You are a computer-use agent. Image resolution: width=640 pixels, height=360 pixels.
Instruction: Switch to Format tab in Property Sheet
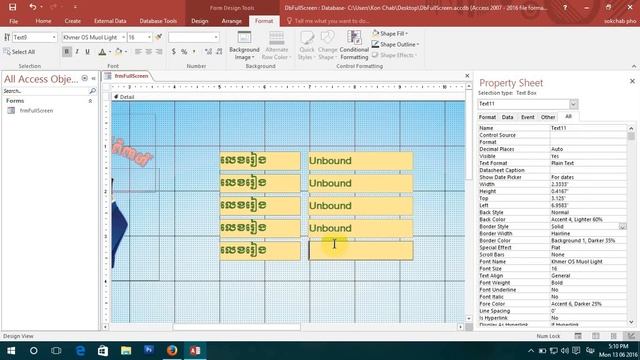487,117
